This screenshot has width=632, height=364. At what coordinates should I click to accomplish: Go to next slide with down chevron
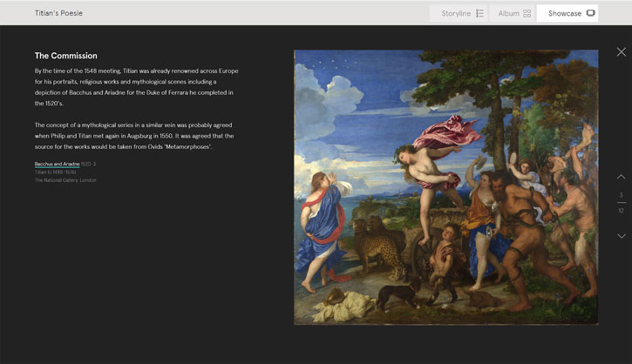point(622,236)
